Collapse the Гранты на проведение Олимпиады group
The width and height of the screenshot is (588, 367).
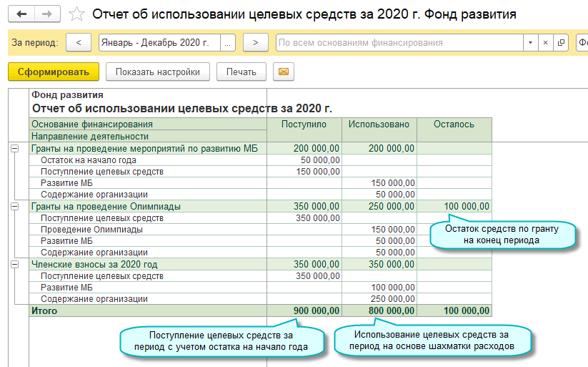click(14, 207)
